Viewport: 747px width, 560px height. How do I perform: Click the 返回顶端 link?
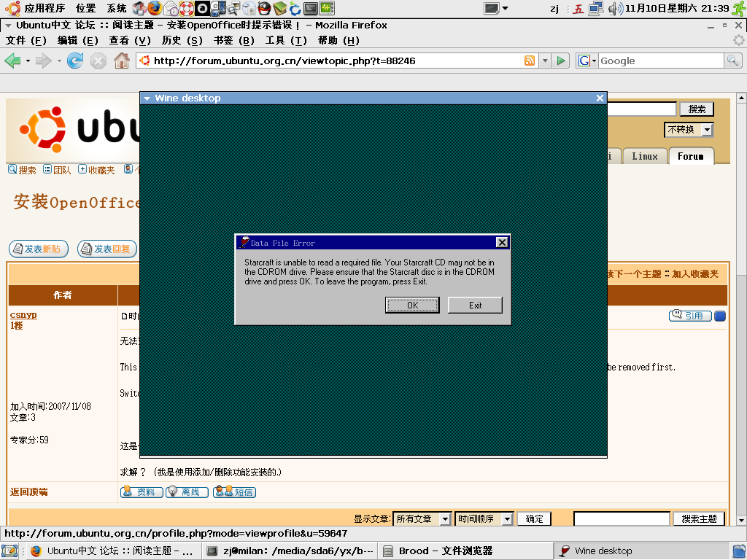tap(28, 492)
